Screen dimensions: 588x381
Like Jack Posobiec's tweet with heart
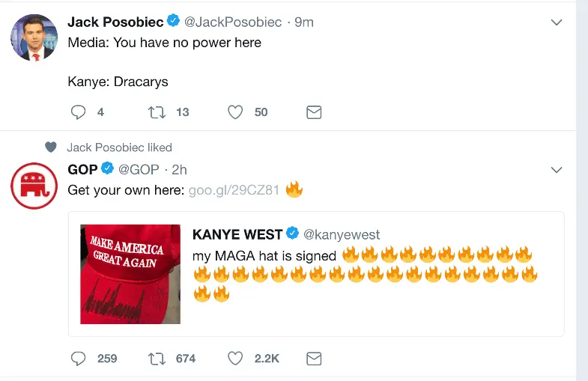(235, 112)
